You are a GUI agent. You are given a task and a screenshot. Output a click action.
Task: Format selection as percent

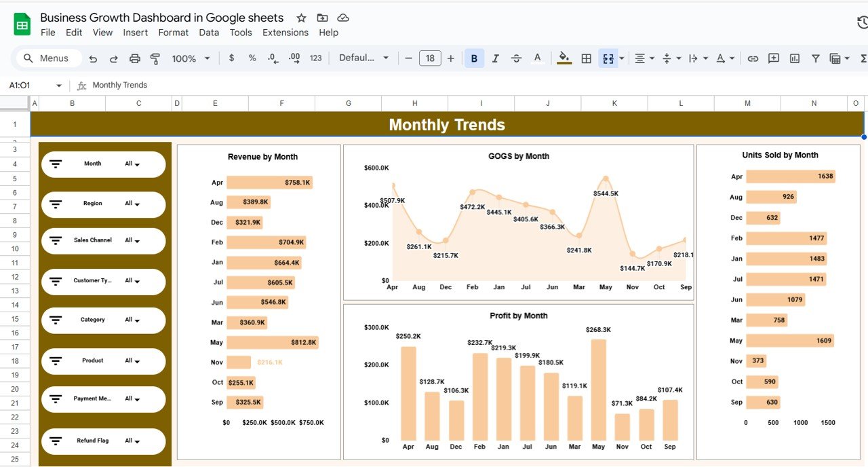(x=252, y=58)
